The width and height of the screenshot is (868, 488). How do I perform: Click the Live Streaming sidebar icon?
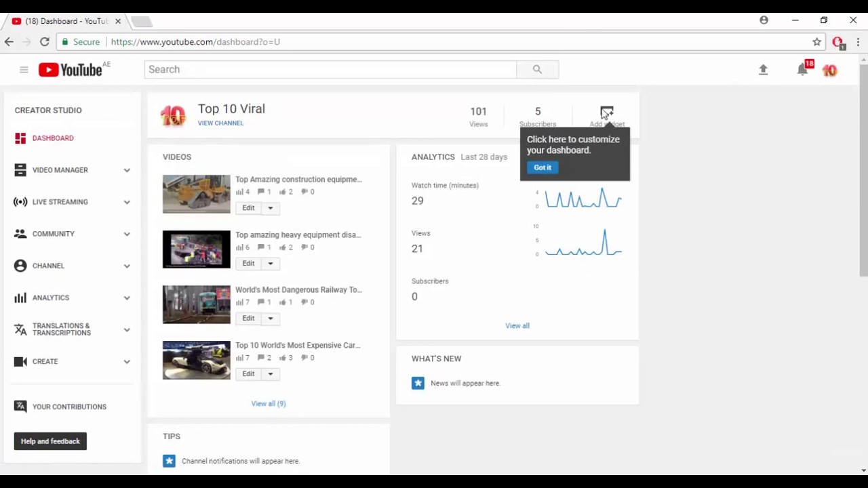(x=20, y=202)
